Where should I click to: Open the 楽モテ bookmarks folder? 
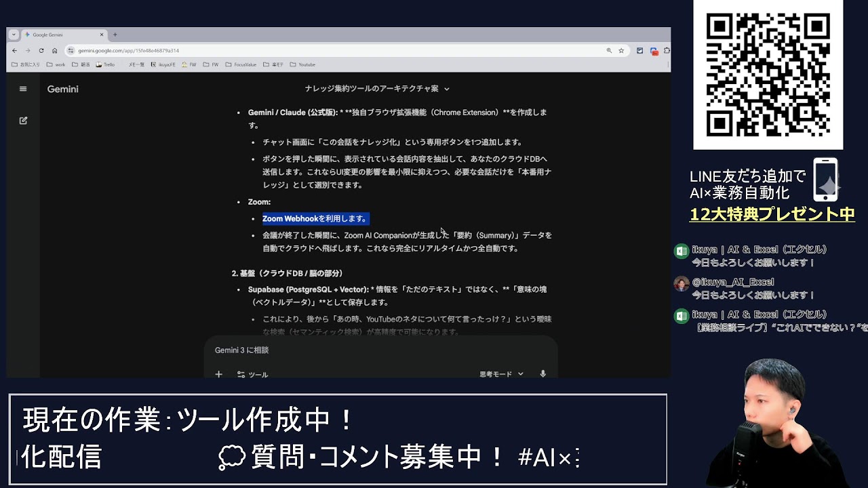pos(273,65)
